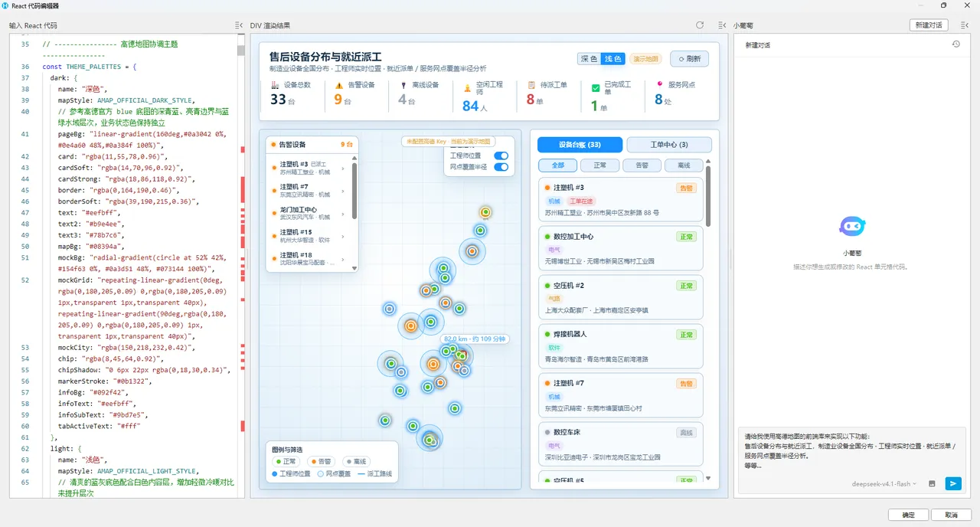The width and height of the screenshot is (980, 527).
Task: Click the 服务网点 pink pin icon
Action: pos(660,84)
